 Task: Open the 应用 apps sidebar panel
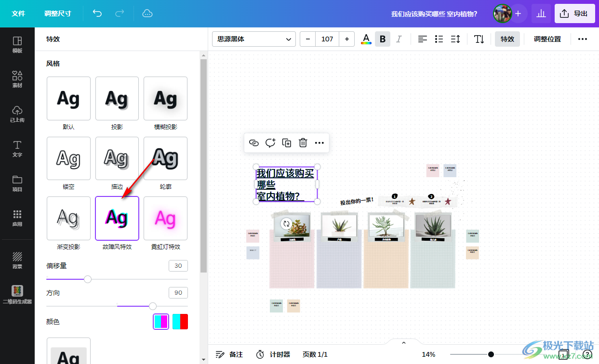17,218
